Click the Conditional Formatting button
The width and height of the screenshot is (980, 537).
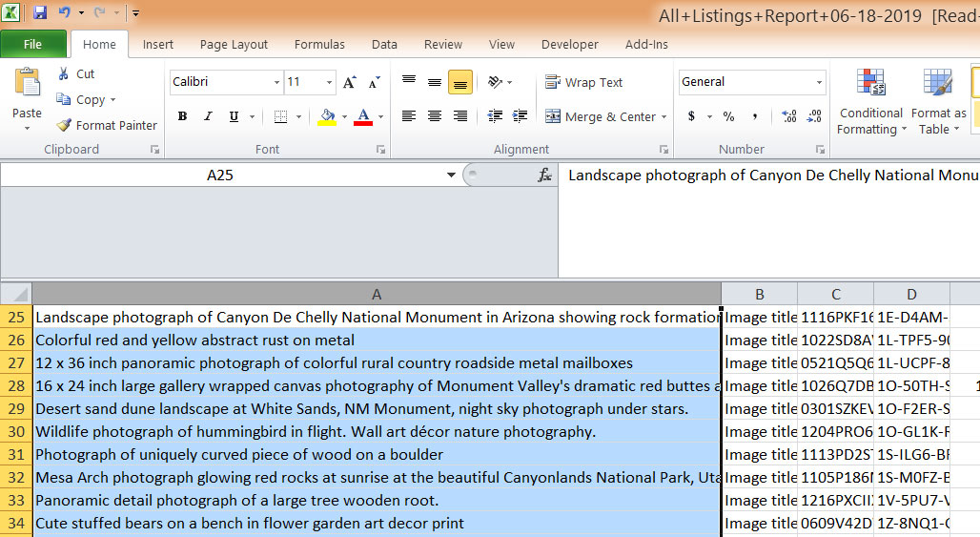click(870, 103)
